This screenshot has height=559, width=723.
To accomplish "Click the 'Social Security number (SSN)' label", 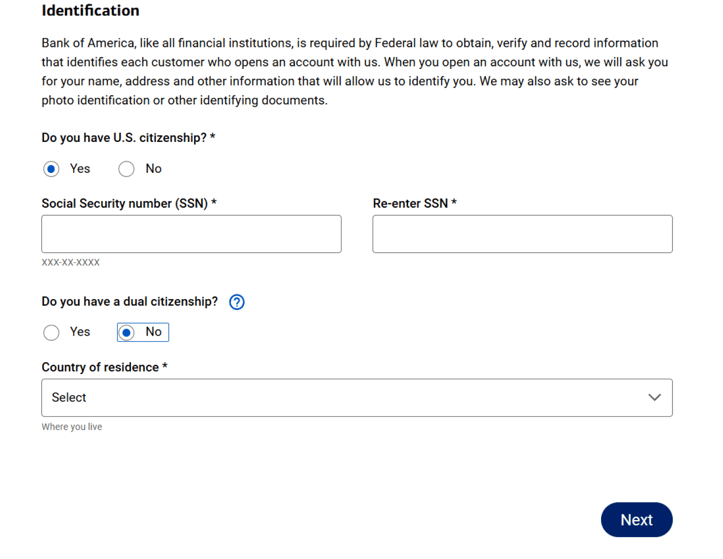I will click(129, 203).
